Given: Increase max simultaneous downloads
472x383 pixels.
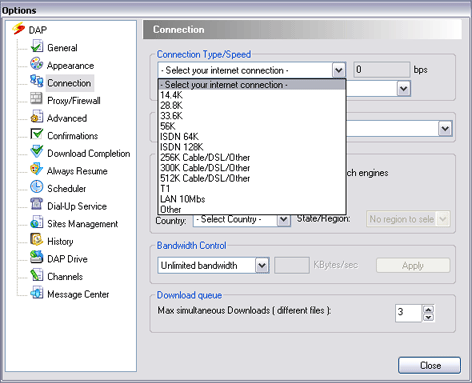Looking at the screenshot, I should (x=428, y=309).
